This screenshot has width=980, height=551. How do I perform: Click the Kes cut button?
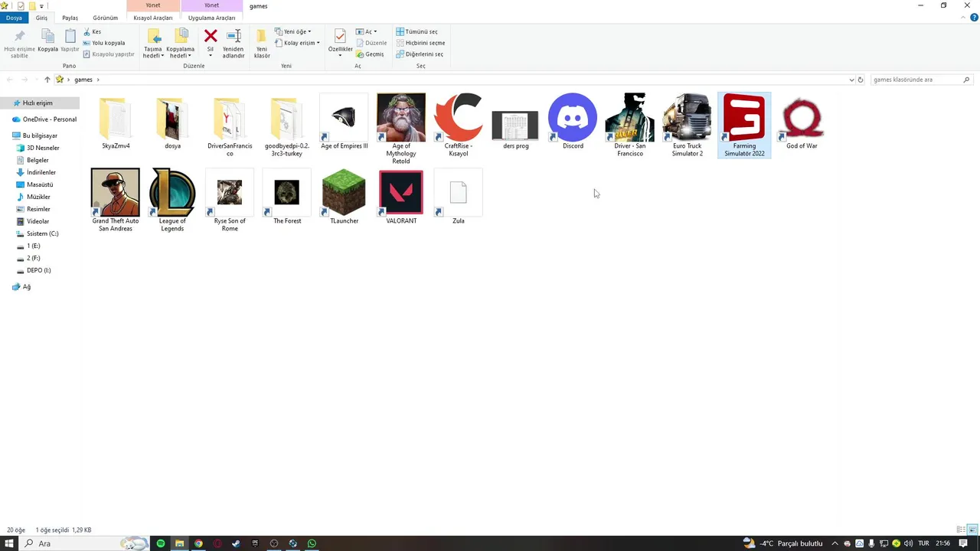pyautogui.click(x=92, y=31)
